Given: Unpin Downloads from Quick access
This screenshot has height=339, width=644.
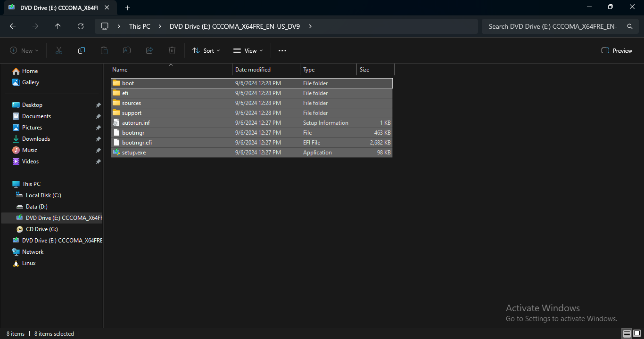Looking at the screenshot, I should (x=98, y=139).
